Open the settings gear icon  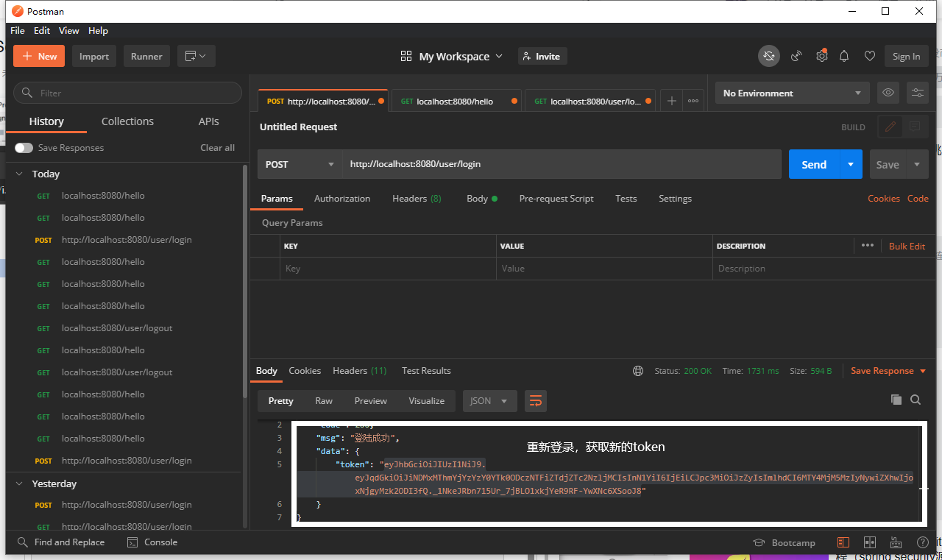(x=821, y=56)
